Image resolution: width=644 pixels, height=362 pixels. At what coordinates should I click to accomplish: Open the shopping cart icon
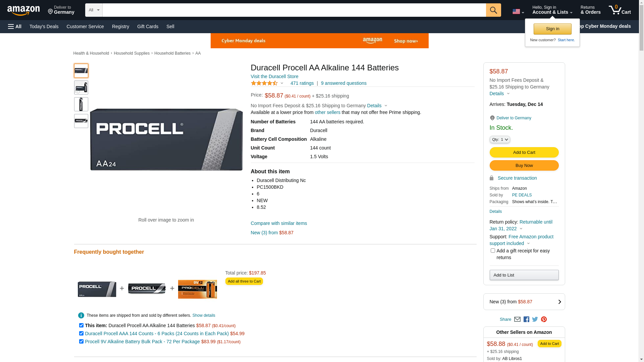[x=619, y=10]
